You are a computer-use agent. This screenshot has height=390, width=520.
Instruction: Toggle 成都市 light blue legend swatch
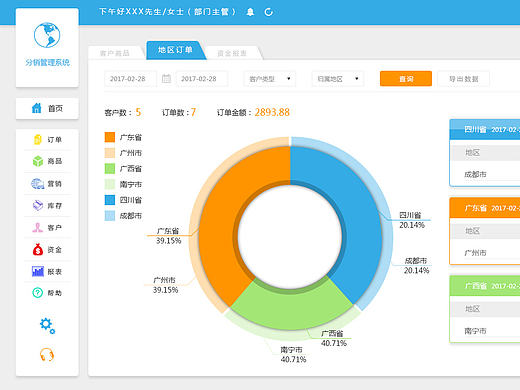pos(110,216)
